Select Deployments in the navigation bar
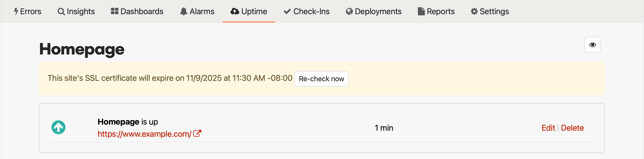Image resolution: width=644 pixels, height=159 pixels. (x=373, y=11)
